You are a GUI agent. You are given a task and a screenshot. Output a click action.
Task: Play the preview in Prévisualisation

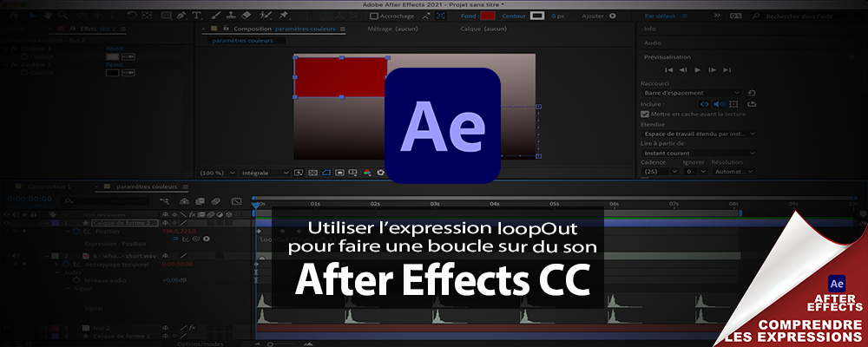coord(698,69)
